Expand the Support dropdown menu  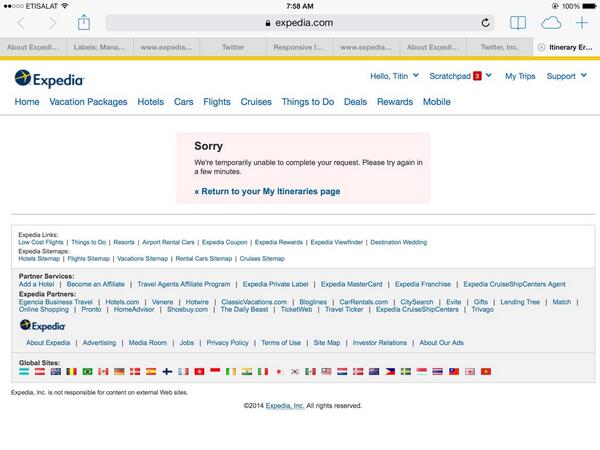coord(567,76)
